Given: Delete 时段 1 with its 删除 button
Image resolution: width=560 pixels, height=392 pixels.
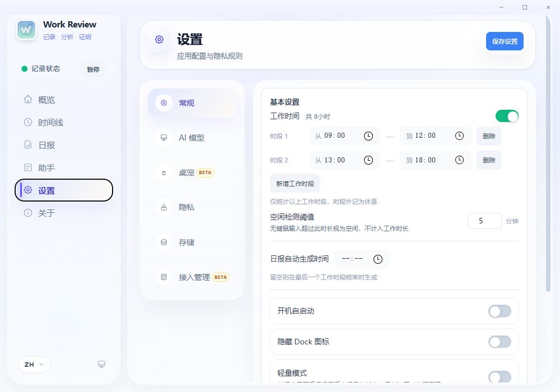Looking at the screenshot, I should coord(489,136).
